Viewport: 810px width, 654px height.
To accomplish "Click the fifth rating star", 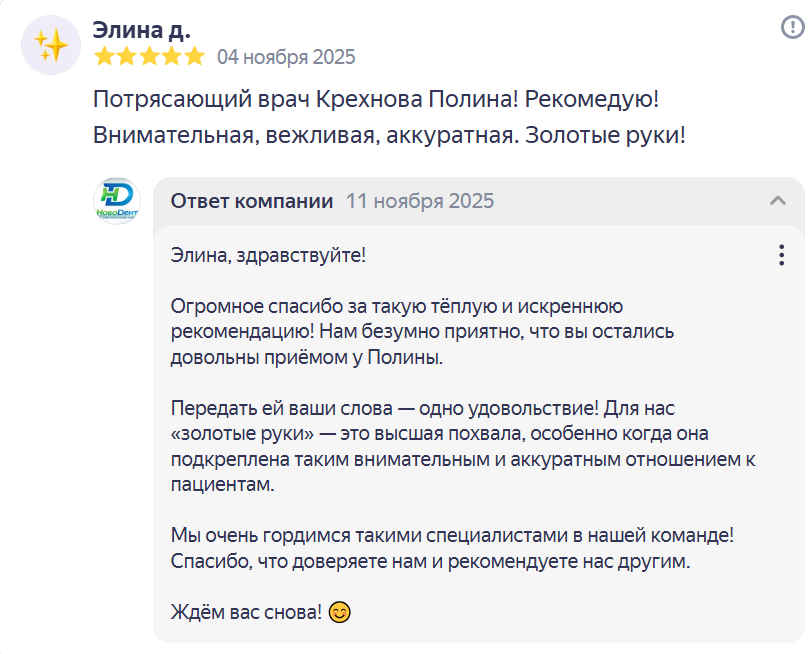I will point(194,56).
